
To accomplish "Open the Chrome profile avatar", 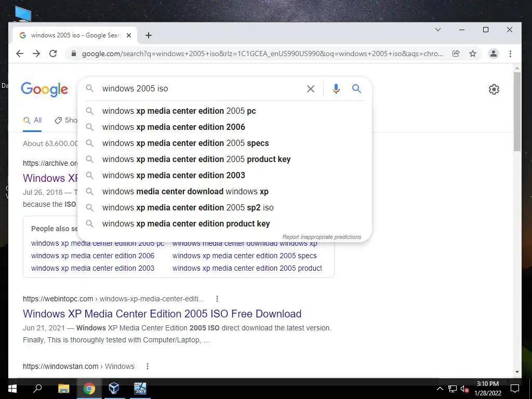I will pos(494,54).
